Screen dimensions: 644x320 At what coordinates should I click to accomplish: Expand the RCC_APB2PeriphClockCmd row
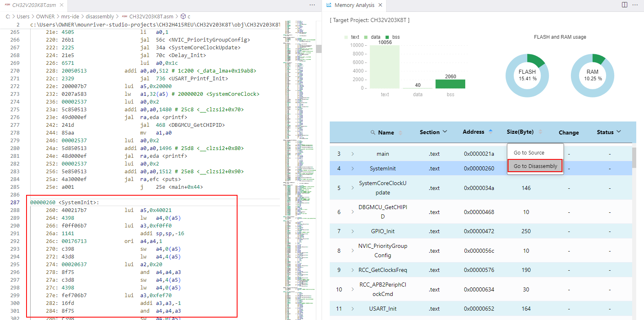(x=353, y=289)
